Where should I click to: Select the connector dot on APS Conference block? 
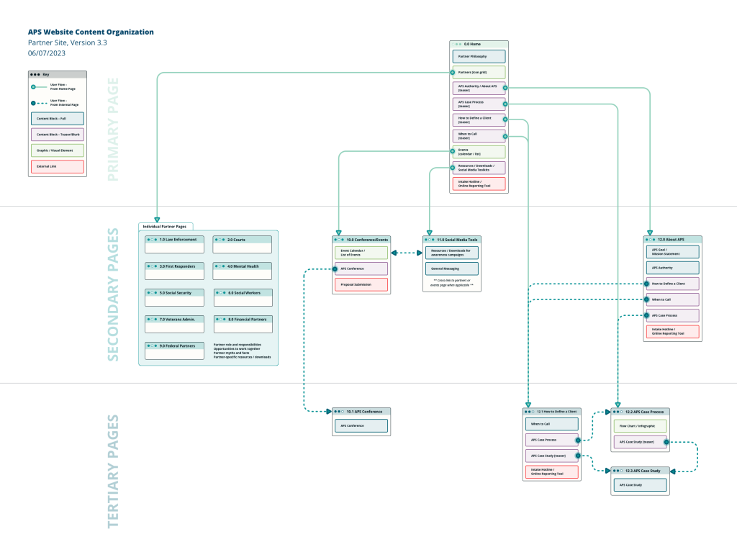[335, 268]
